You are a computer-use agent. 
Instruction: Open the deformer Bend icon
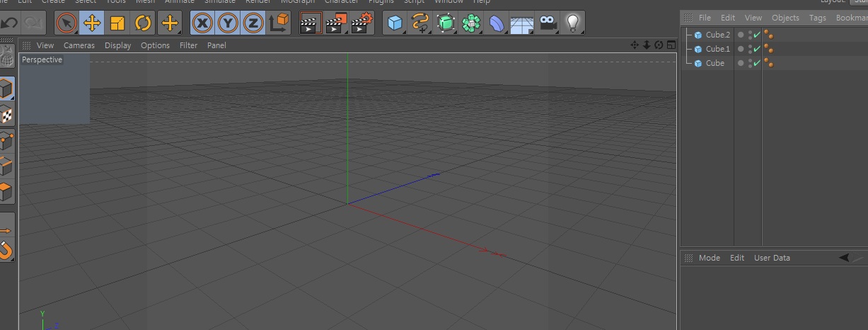497,23
